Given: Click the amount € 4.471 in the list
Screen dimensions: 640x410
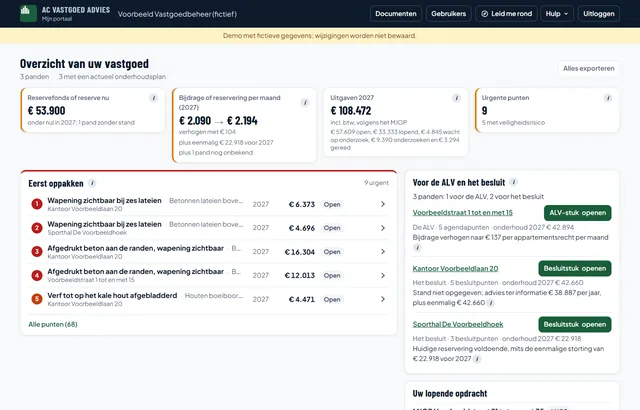Looking at the screenshot, I should click(302, 299).
